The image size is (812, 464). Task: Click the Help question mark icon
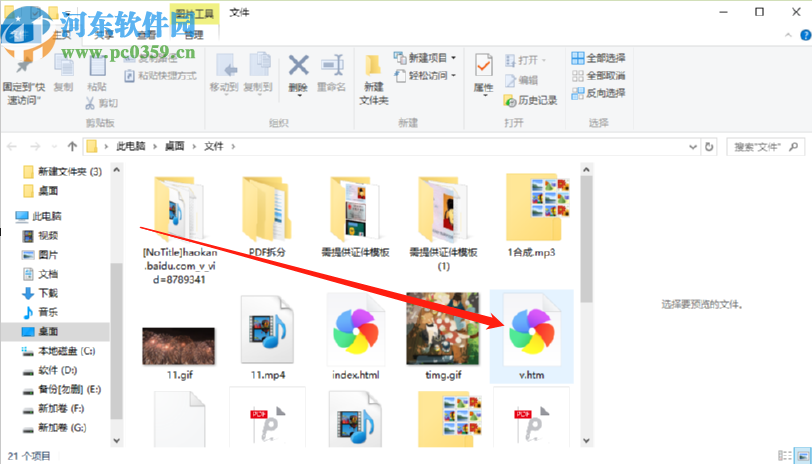pos(806,35)
